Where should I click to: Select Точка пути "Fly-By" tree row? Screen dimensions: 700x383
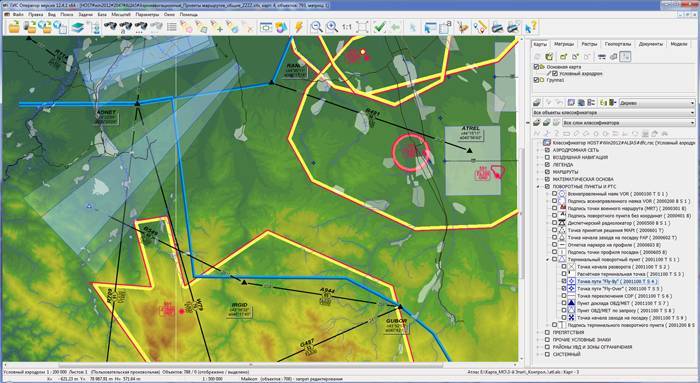(617, 282)
